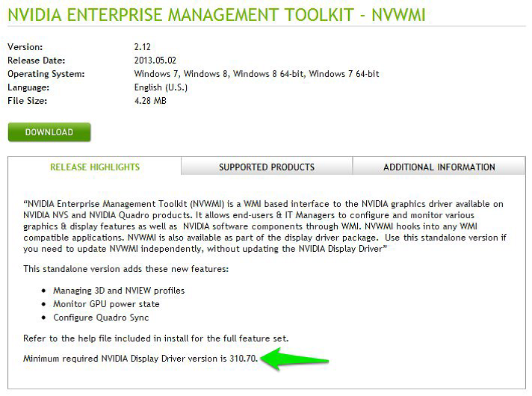The width and height of the screenshot is (532, 396).
Task: Click the Refer to the help file sentence
Action: click(x=155, y=338)
